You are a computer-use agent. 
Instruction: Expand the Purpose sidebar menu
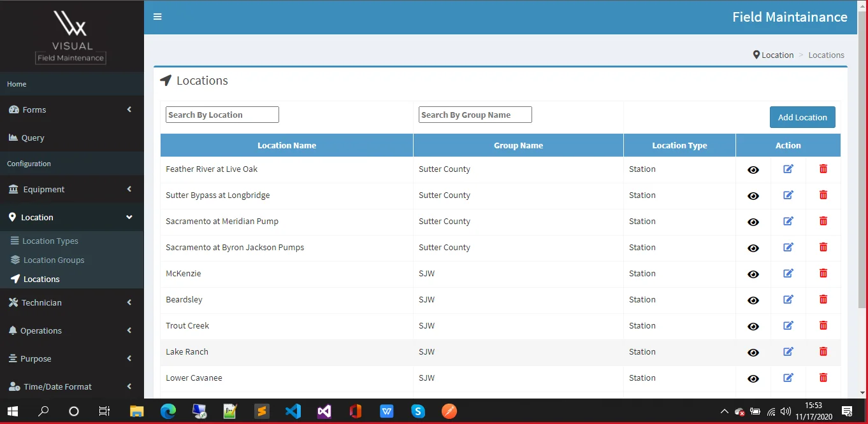(x=71, y=358)
